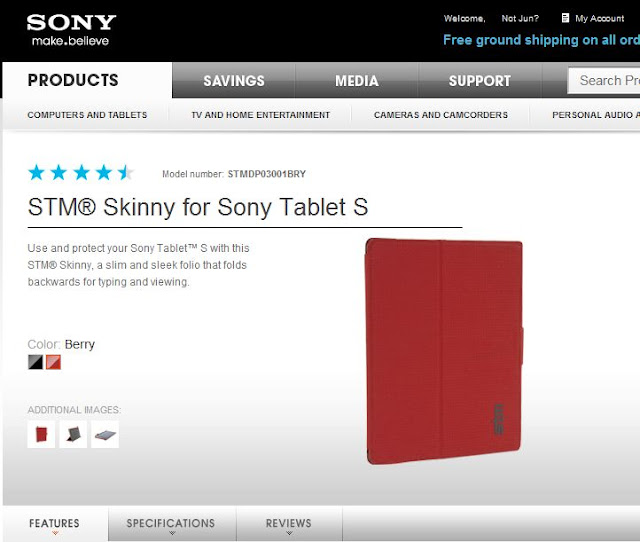Select the black color swatch
Image resolution: width=640 pixels, height=542 pixels.
(36, 362)
